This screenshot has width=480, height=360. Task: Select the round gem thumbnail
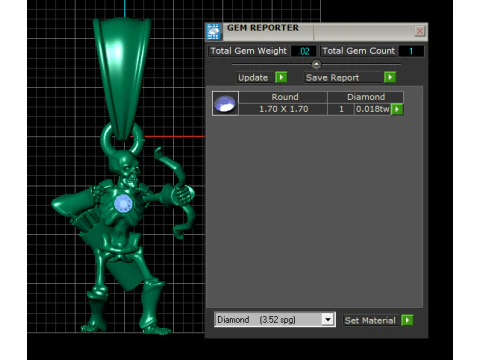[x=225, y=103]
